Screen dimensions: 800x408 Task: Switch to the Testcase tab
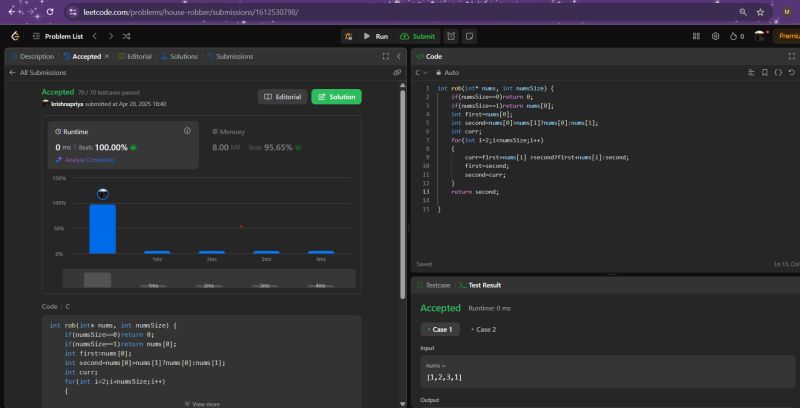point(434,286)
